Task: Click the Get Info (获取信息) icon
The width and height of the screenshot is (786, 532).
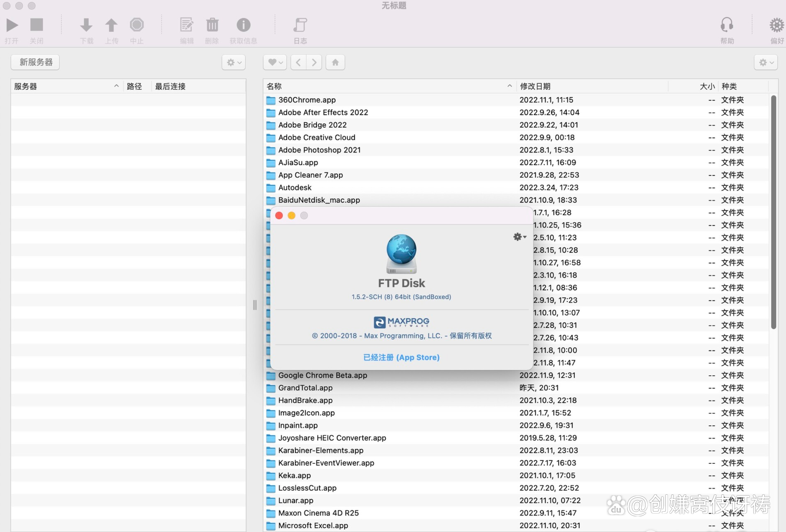Action: click(243, 25)
